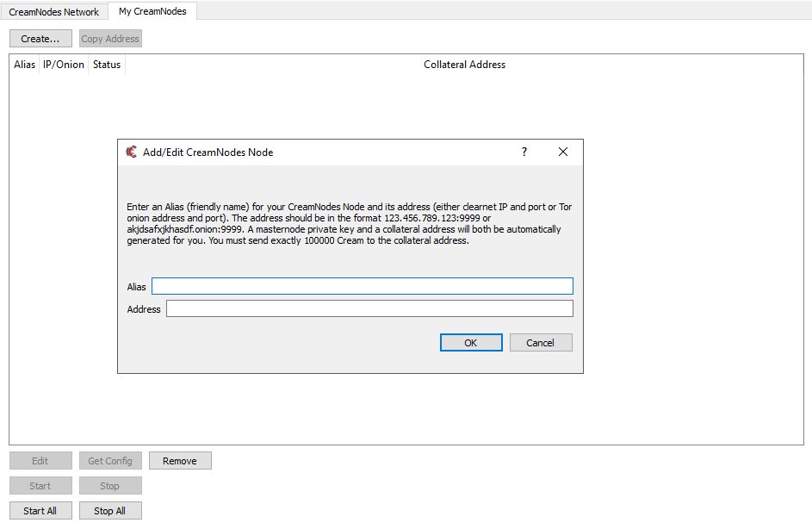Click the Cancel button in dialog

(541, 343)
